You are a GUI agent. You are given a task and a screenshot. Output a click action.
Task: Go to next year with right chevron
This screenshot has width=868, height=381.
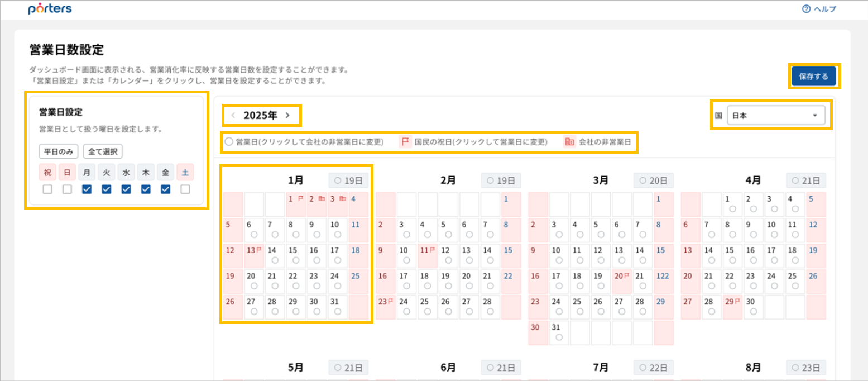coord(287,115)
